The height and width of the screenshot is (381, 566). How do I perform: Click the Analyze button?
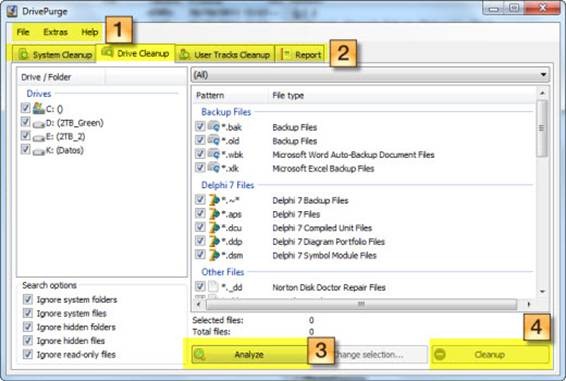click(x=250, y=355)
